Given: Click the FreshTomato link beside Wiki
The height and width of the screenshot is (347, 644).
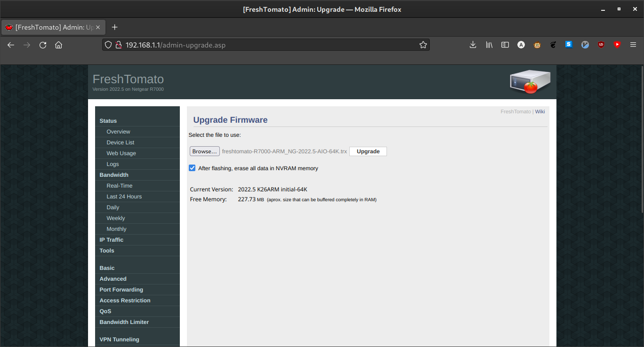Looking at the screenshot, I should pyautogui.click(x=515, y=111).
